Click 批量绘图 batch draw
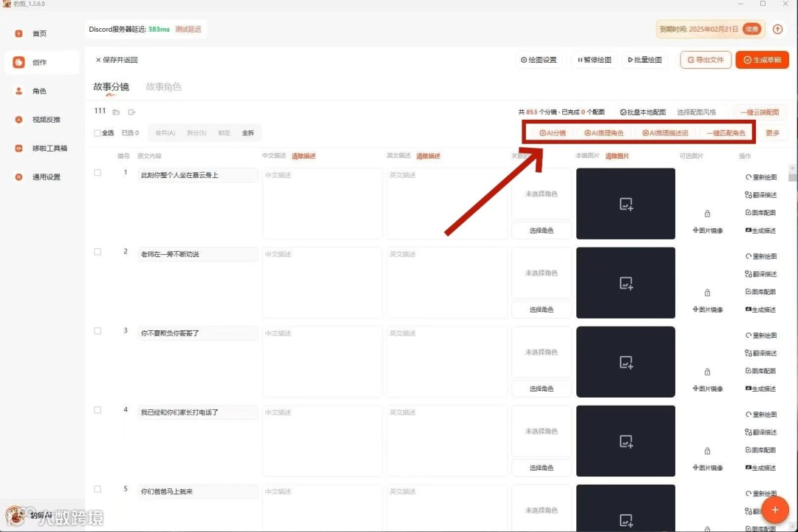 645,60
